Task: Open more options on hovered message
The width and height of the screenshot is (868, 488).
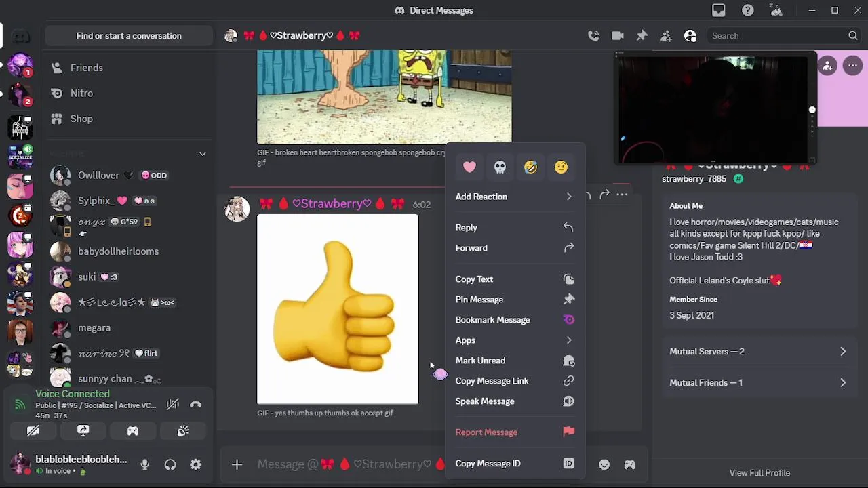Action: (622, 195)
